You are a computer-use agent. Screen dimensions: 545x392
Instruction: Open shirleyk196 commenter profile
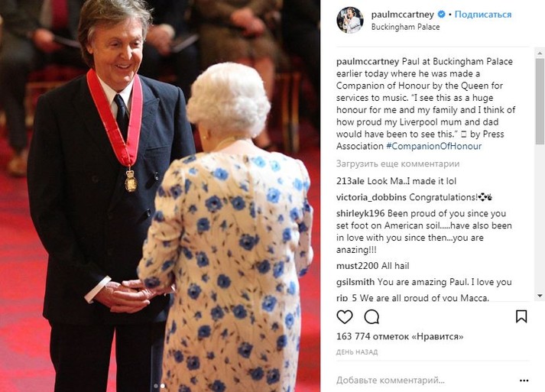361,213
